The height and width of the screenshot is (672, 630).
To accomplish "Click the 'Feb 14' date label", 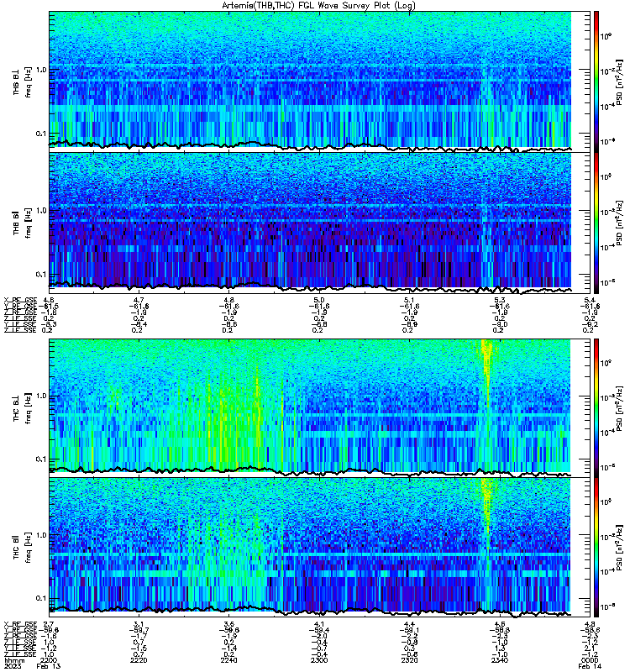I will click(x=590, y=666).
